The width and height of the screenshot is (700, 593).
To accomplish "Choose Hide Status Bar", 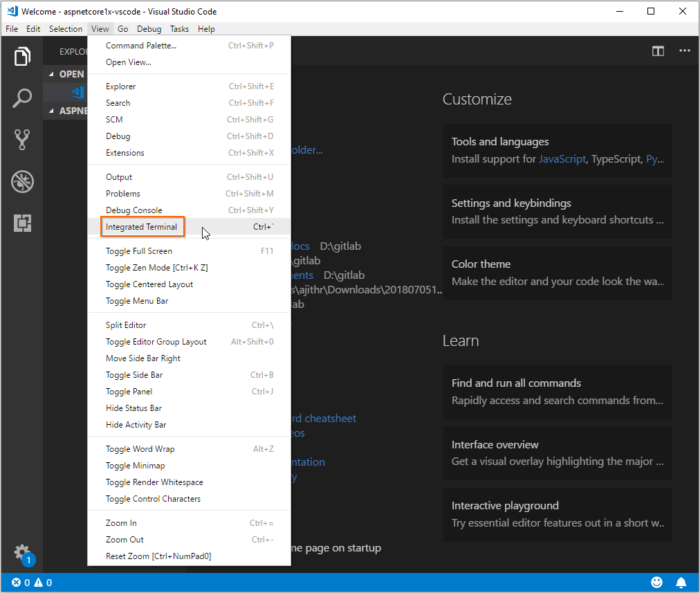I will (190, 408).
